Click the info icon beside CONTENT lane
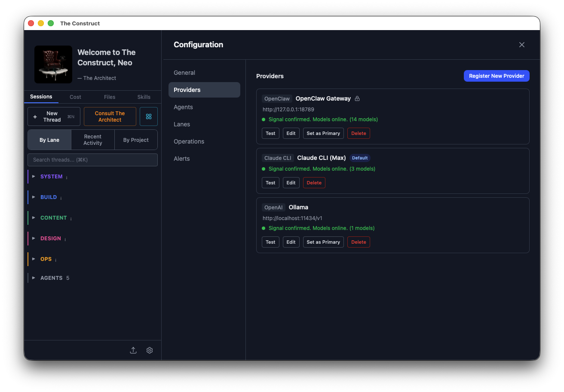Screen dimensions: 564x392 tap(71, 218)
